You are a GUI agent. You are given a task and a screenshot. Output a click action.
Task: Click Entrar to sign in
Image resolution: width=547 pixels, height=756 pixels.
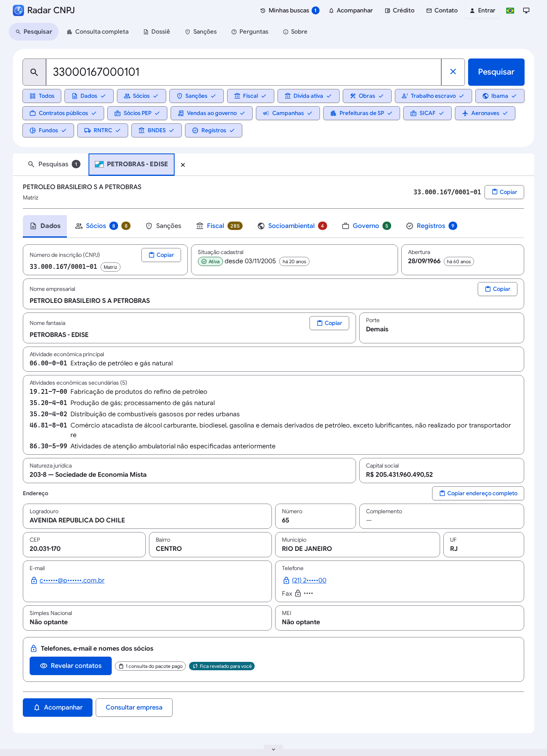[x=483, y=10]
